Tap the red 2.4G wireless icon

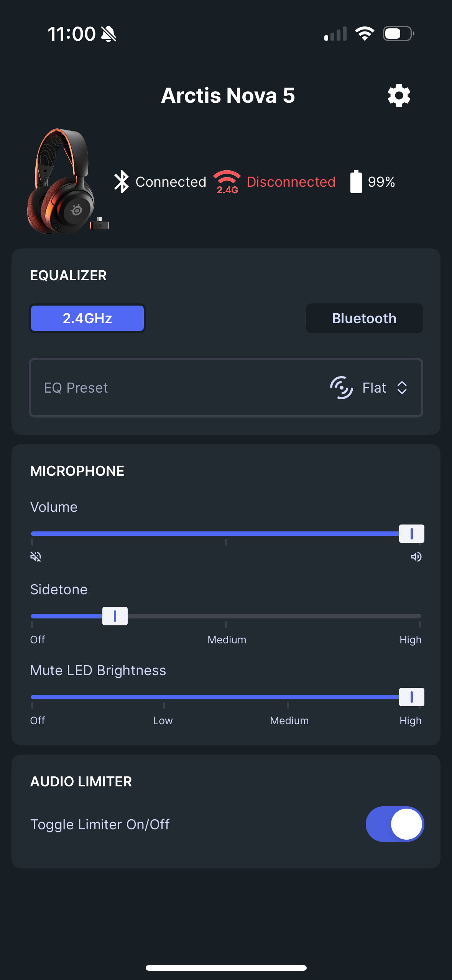[x=227, y=182]
